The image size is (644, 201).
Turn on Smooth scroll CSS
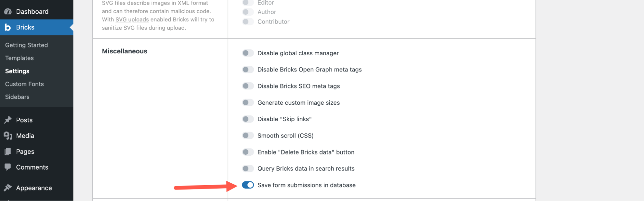[x=248, y=135]
